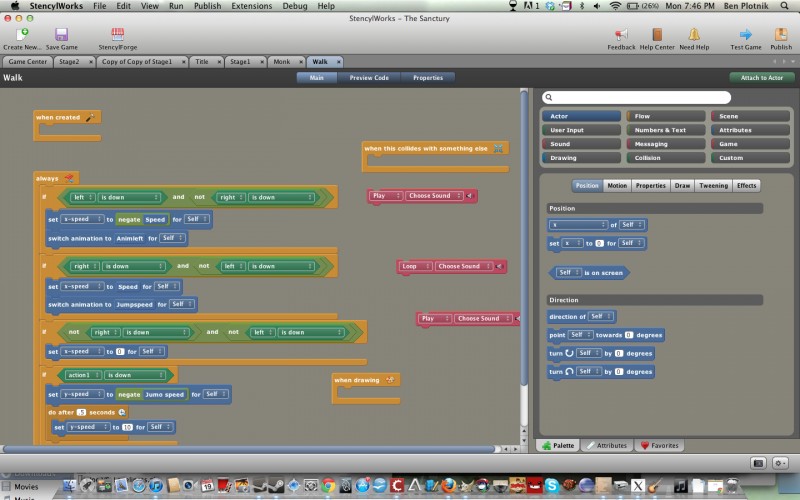Click the clockwise turn arrow icon
The height and width of the screenshot is (500, 800).
pyautogui.click(x=569, y=353)
